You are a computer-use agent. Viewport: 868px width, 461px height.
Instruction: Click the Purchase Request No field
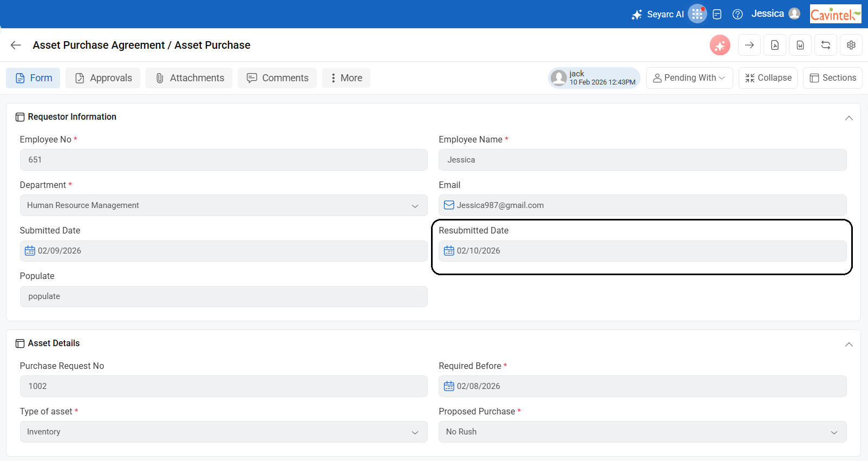click(223, 386)
